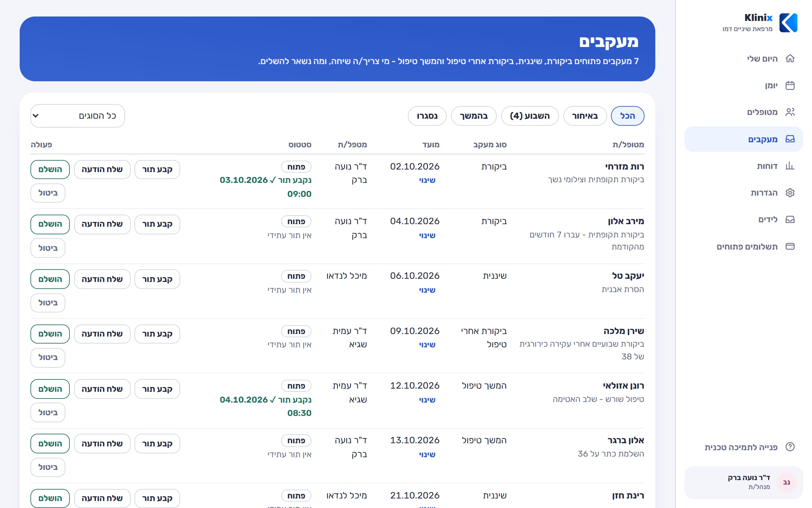Open the יומן calendar icon
This screenshot has width=812, height=508.
[x=790, y=85]
